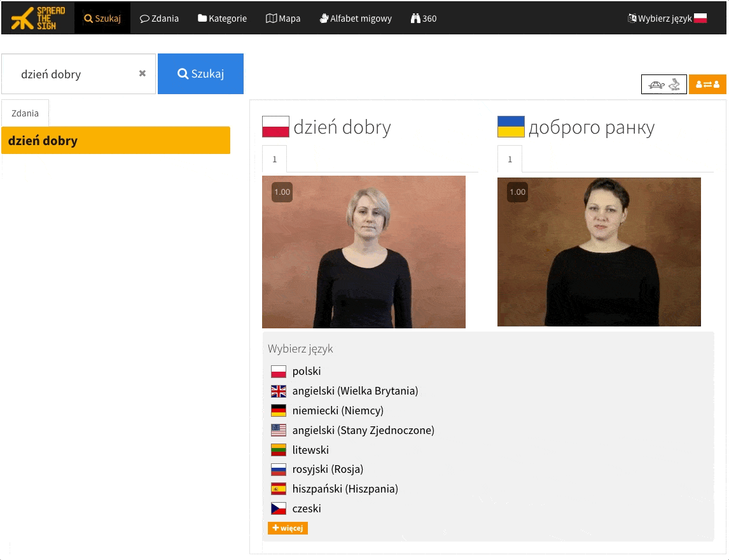Viewport: 729px width, 560px height.
Task: Clear the search field with the X icon
Action: coord(142,73)
